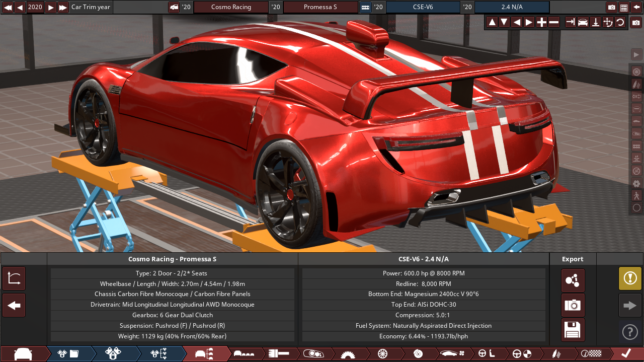
Task: Click the 2020 year field
Action: (x=35, y=7)
